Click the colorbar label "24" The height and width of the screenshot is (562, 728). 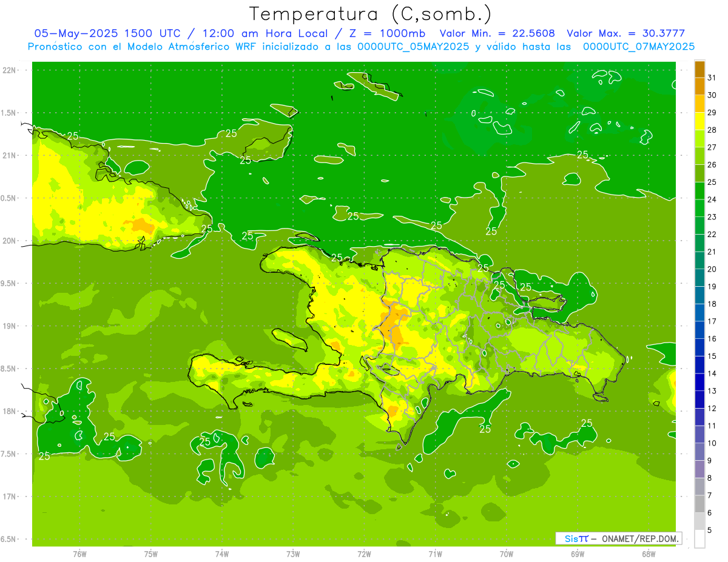(712, 199)
